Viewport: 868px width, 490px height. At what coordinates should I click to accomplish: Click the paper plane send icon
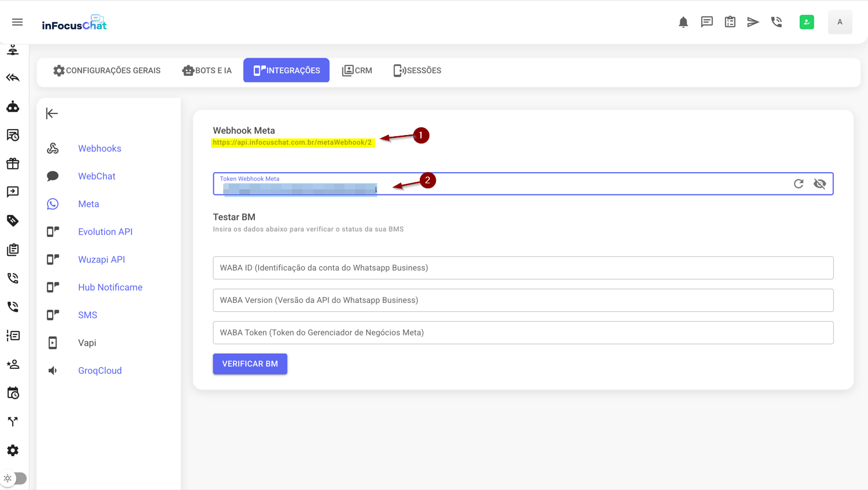coord(753,22)
